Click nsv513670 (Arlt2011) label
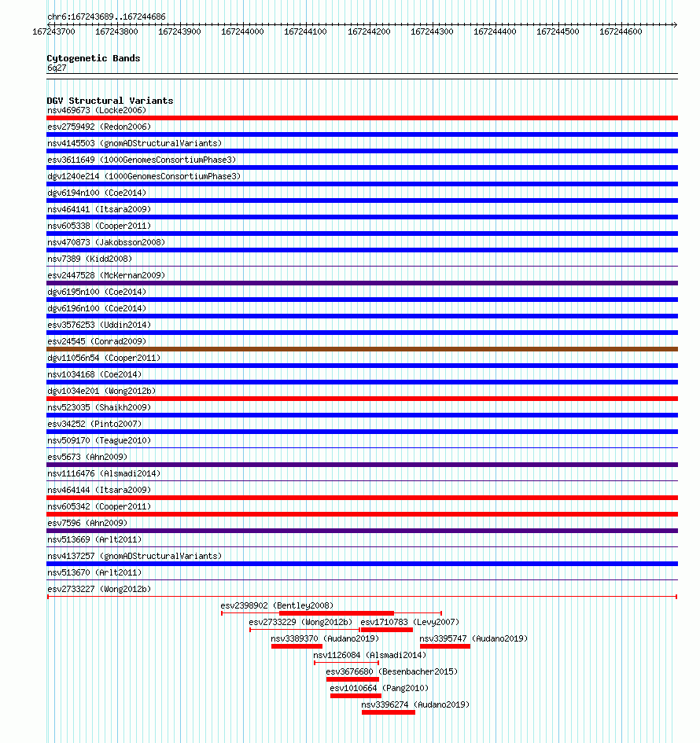The width and height of the screenshot is (700, 743). [x=94, y=573]
